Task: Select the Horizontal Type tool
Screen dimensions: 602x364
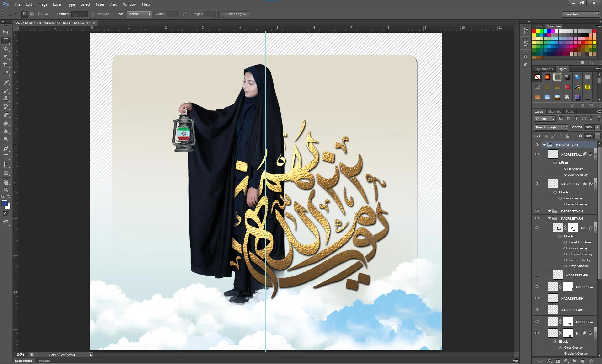Action: coord(6,157)
